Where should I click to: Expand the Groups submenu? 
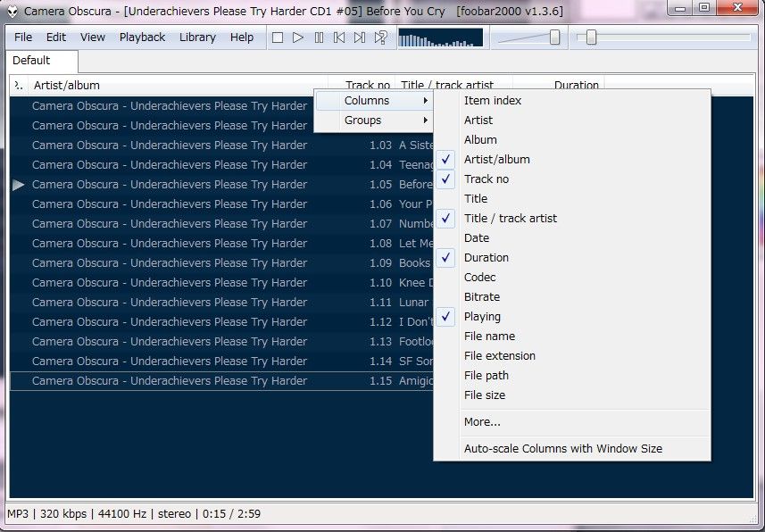click(x=373, y=121)
